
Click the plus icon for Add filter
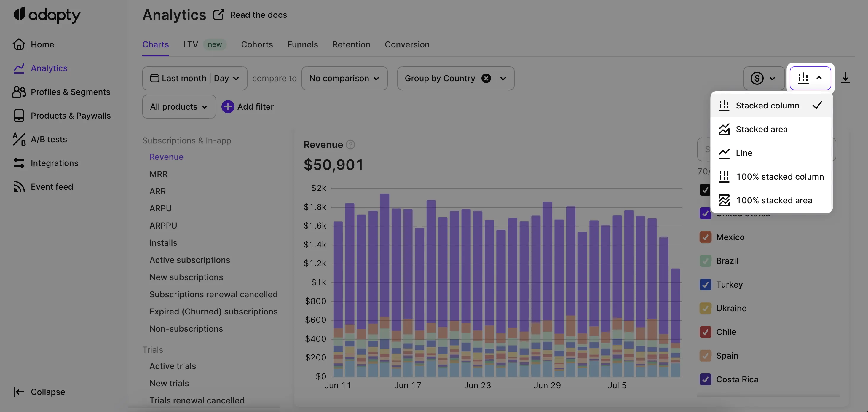tap(228, 107)
